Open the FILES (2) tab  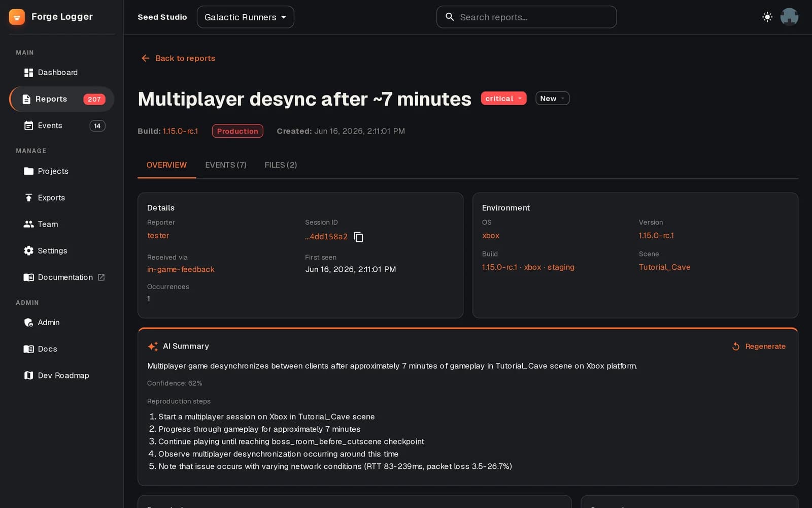[x=281, y=165]
